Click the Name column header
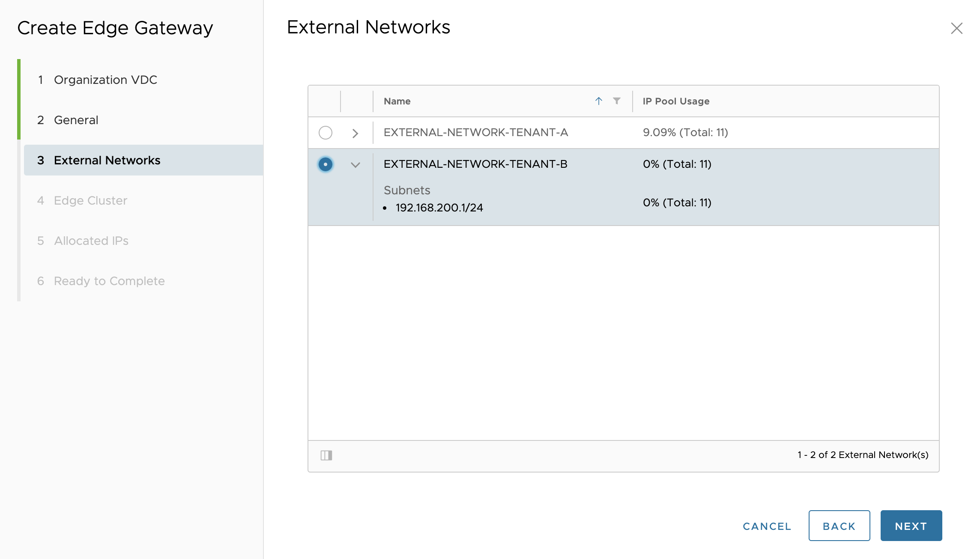 click(x=397, y=101)
